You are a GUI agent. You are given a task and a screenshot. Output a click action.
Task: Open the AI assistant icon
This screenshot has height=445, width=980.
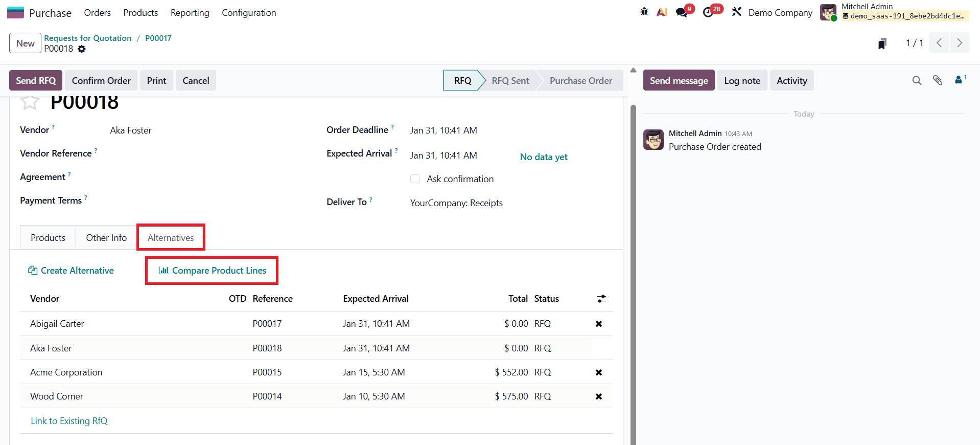[662, 12]
